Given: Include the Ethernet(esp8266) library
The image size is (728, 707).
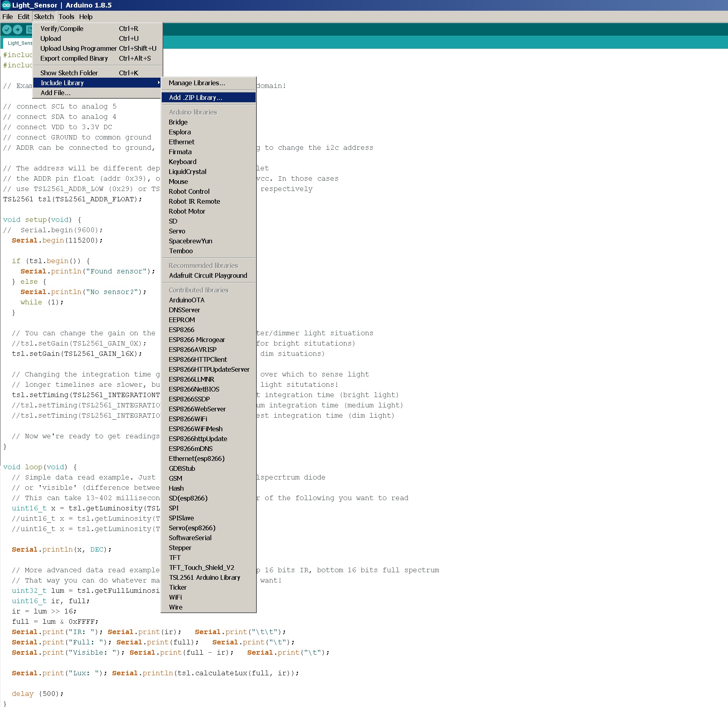Looking at the screenshot, I should point(208,459).
